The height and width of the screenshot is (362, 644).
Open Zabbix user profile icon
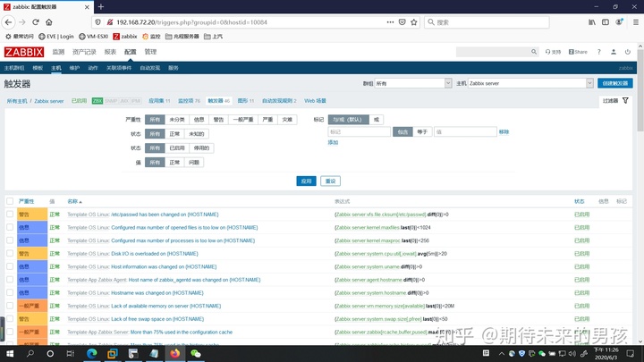coord(614,52)
